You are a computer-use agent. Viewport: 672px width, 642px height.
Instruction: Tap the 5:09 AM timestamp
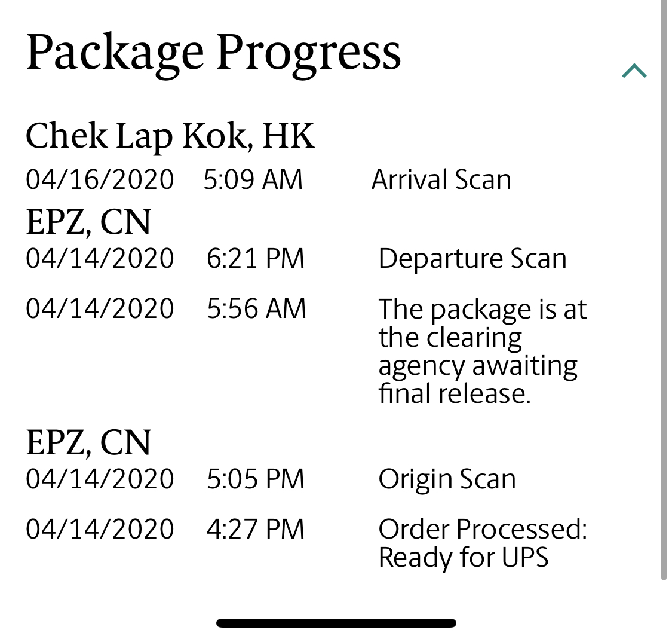253,180
